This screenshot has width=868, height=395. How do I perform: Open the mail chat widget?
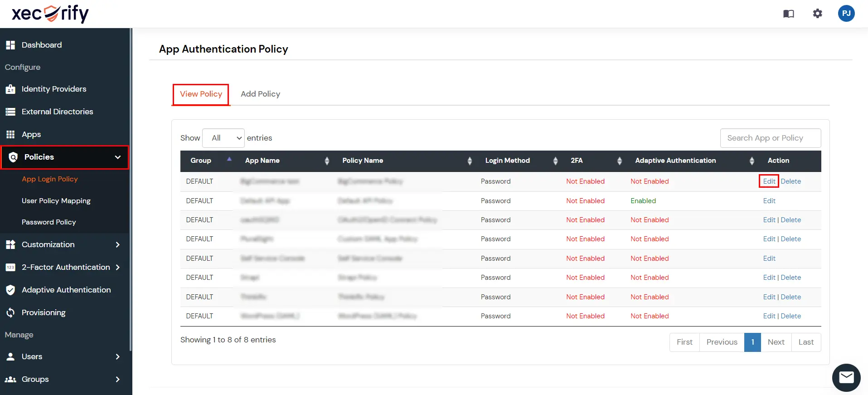coord(846,377)
